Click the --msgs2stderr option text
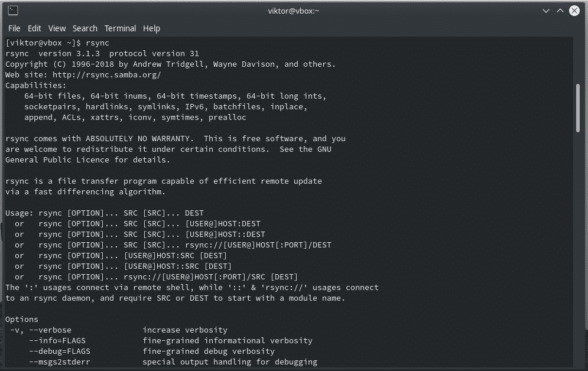This screenshot has width=588, height=371. [x=60, y=362]
